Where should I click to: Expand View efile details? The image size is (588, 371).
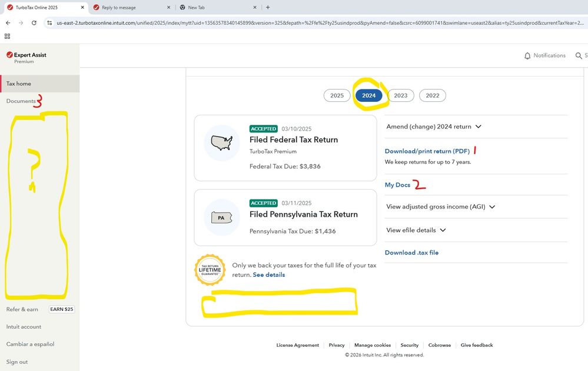pyautogui.click(x=416, y=230)
